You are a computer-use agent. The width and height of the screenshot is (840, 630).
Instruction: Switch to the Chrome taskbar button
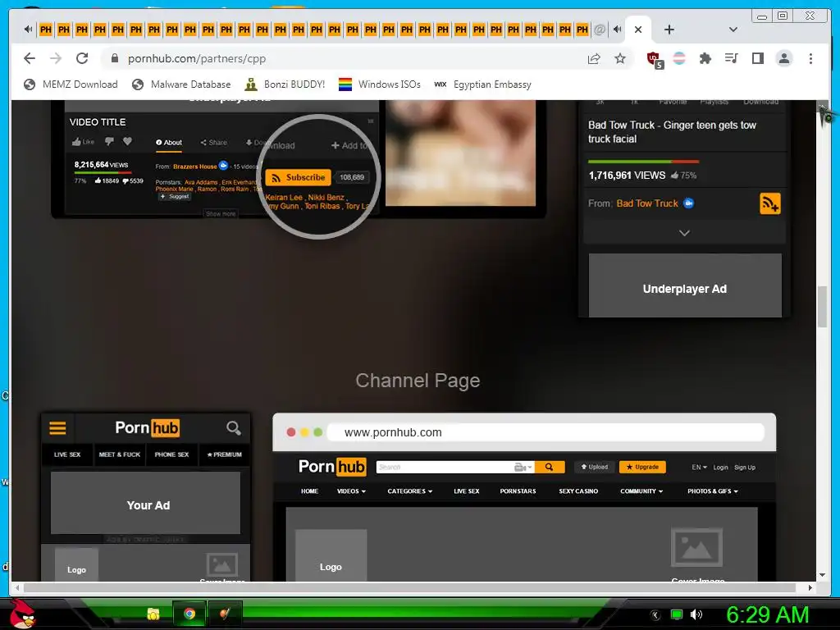click(189, 614)
